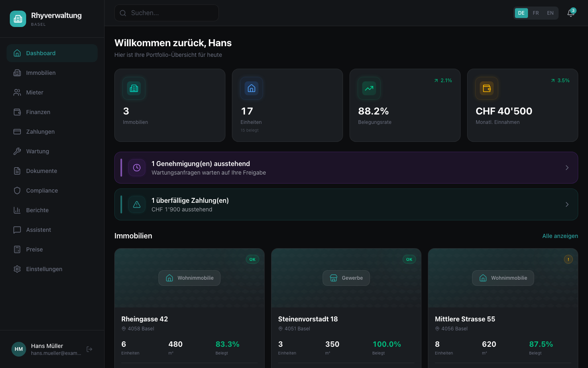Click the trend arrow icon on Belegungsrate card

(x=369, y=88)
